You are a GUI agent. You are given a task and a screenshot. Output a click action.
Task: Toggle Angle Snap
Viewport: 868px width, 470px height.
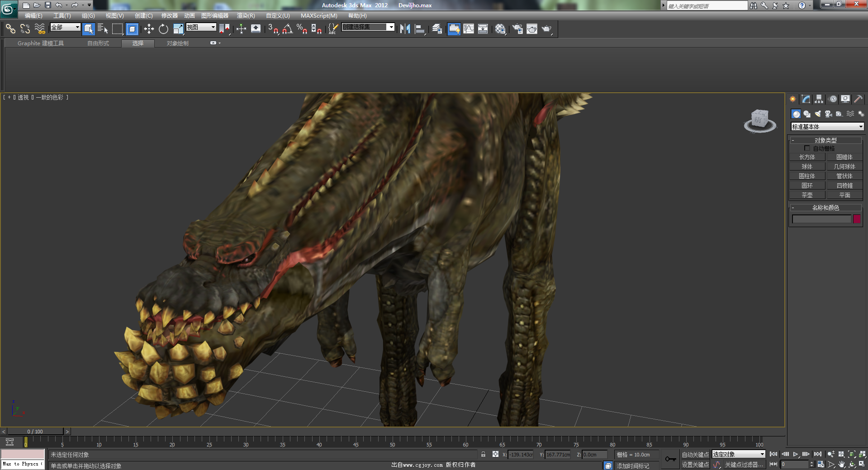coord(287,29)
